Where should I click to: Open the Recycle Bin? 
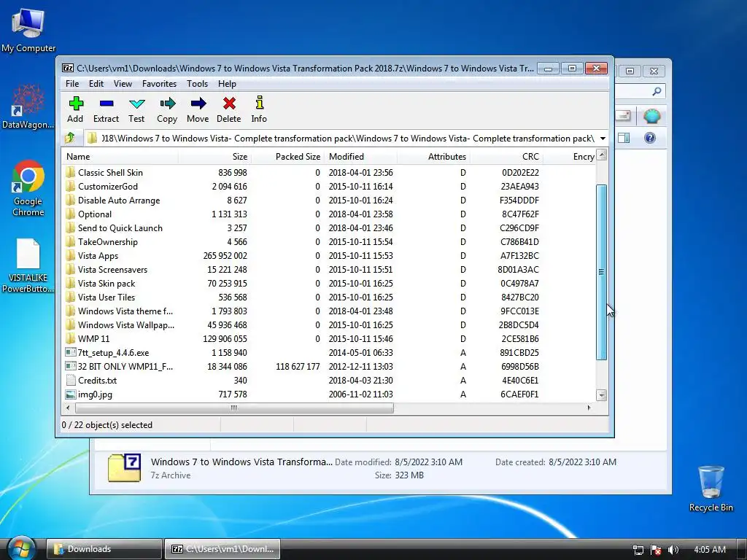pyautogui.click(x=711, y=489)
